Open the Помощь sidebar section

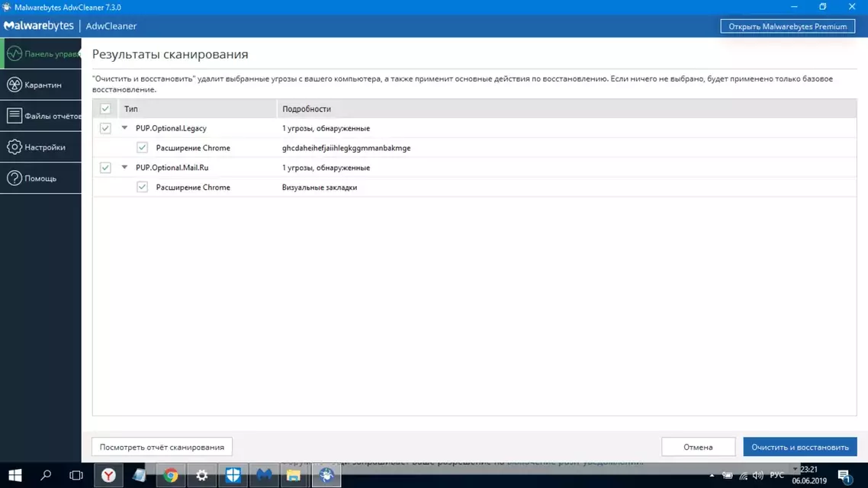[x=41, y=178]
